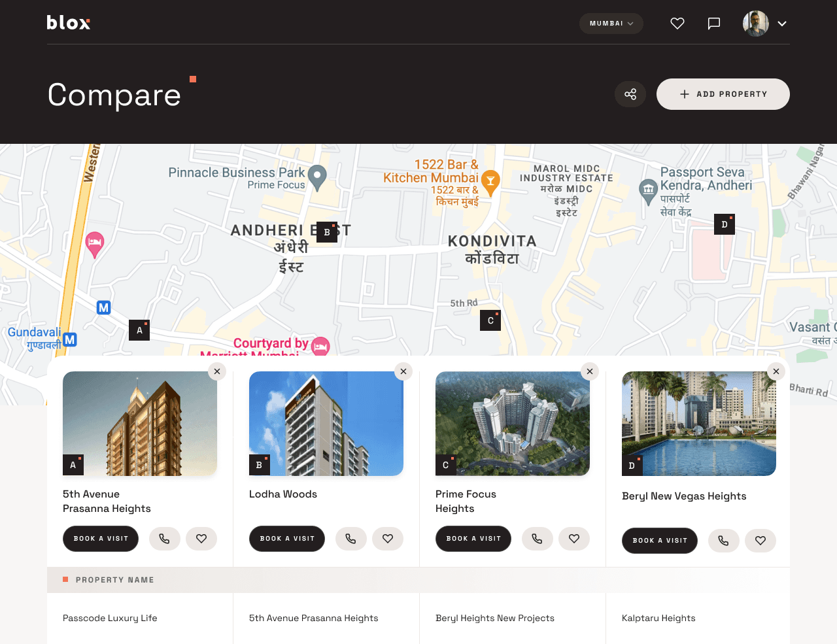837x644 pixels.
Task: Click Beryl Heights New Projects cell
Action: click(495, 618)
